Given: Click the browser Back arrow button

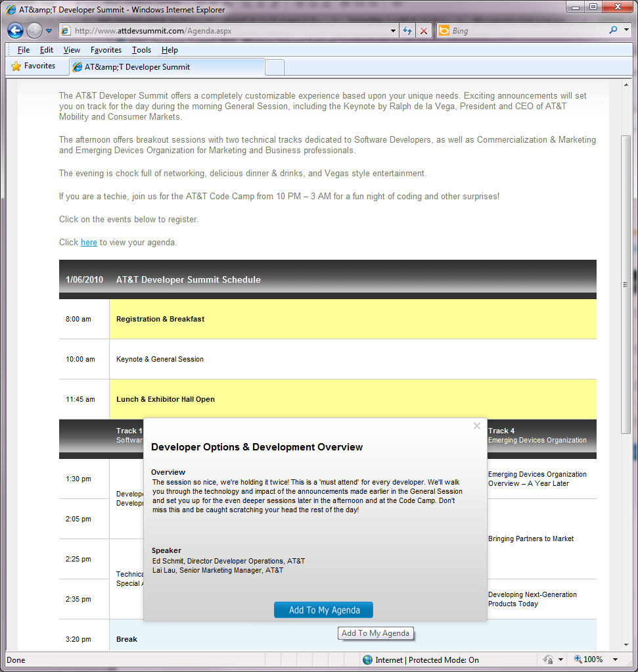Looking at the screenshot, I should (x=15, y=30).
